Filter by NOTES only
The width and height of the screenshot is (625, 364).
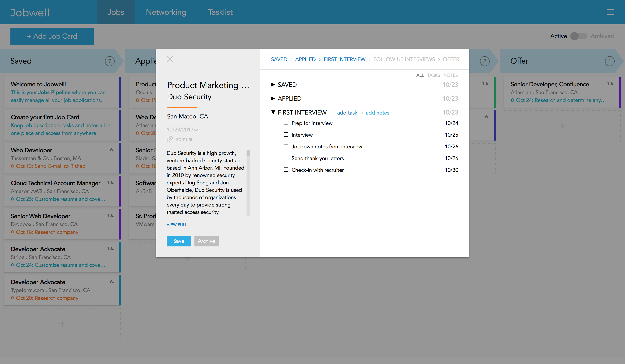[450, 75]
